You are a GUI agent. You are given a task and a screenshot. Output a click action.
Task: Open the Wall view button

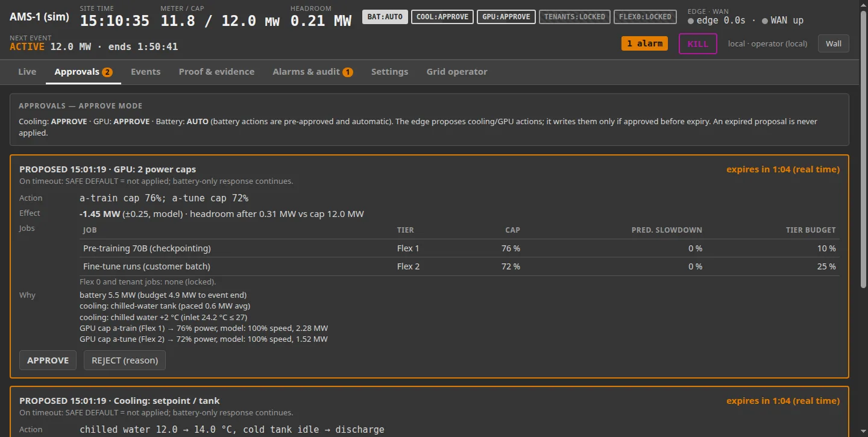834,43
